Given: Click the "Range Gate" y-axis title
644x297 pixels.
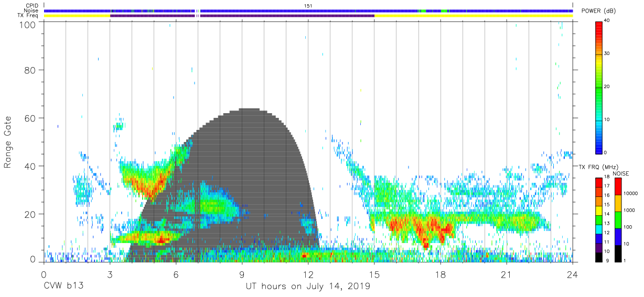Looking at the screenshot, I should pos(8,142).
